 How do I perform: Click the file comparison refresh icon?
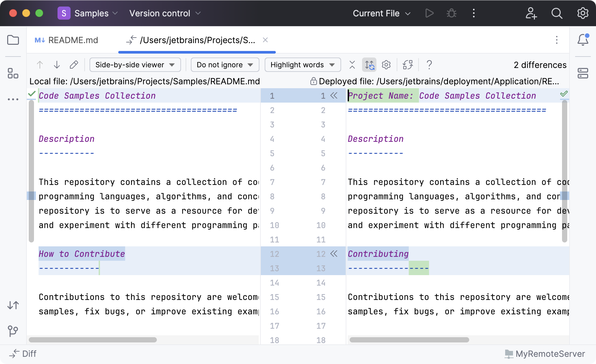tap(408, 65)
